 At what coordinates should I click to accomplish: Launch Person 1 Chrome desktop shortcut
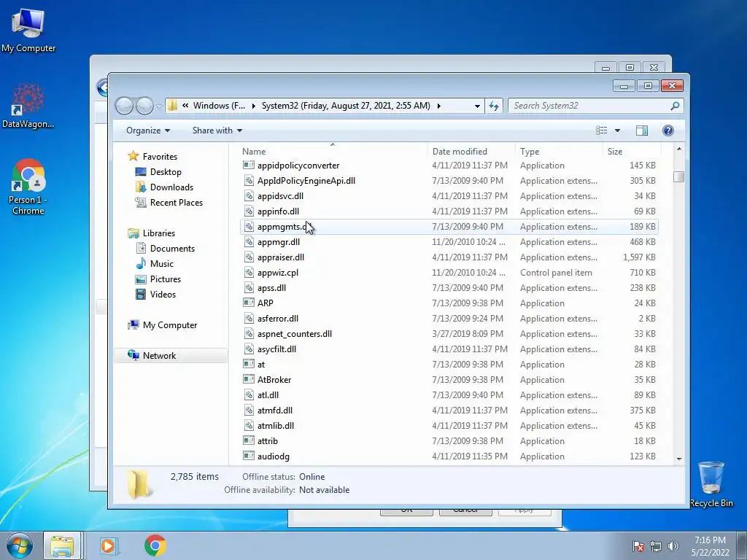28,187
